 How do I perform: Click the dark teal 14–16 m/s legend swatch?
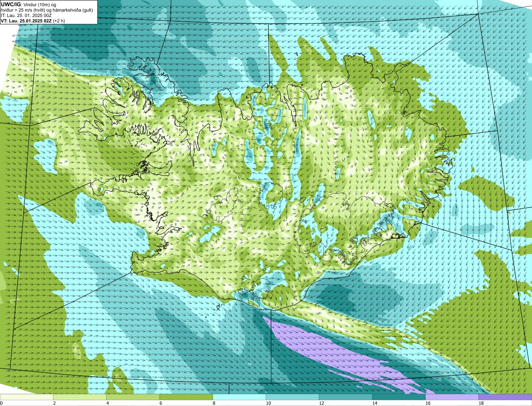(399, 397)
